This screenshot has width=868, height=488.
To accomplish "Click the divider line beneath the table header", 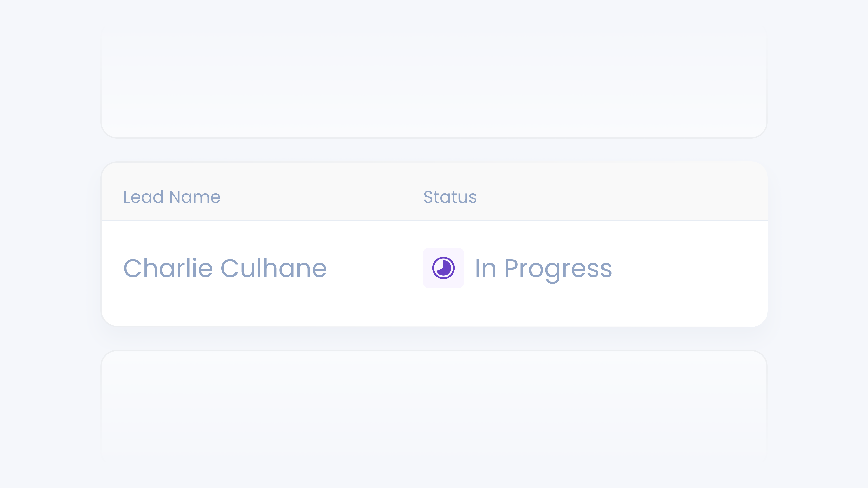I will pyautogui.click(x=434, y=221).
